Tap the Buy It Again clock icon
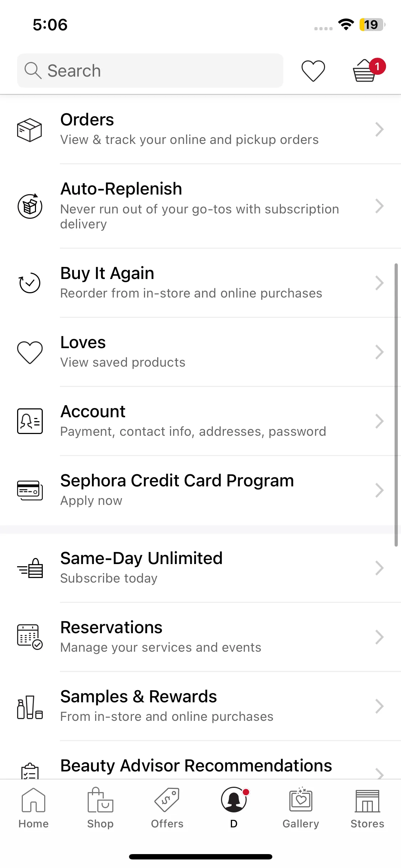Image resolution: width=401 pixels, height=868 pixels. point(30,283)
